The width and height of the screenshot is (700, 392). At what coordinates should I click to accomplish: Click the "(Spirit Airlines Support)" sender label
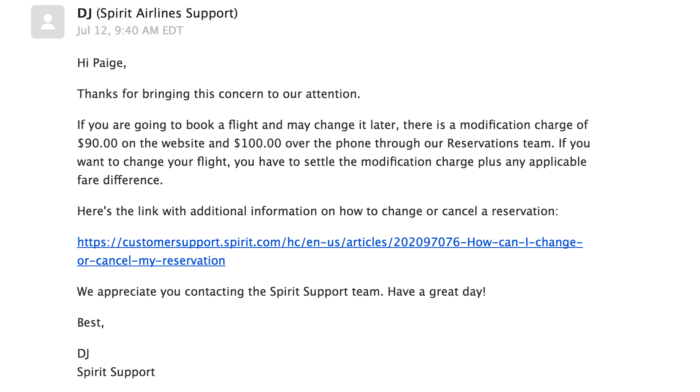[167, 13]
